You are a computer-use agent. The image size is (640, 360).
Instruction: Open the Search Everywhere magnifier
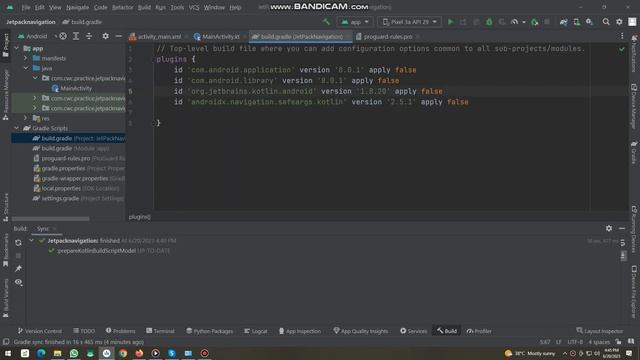[x=606, y=22]
